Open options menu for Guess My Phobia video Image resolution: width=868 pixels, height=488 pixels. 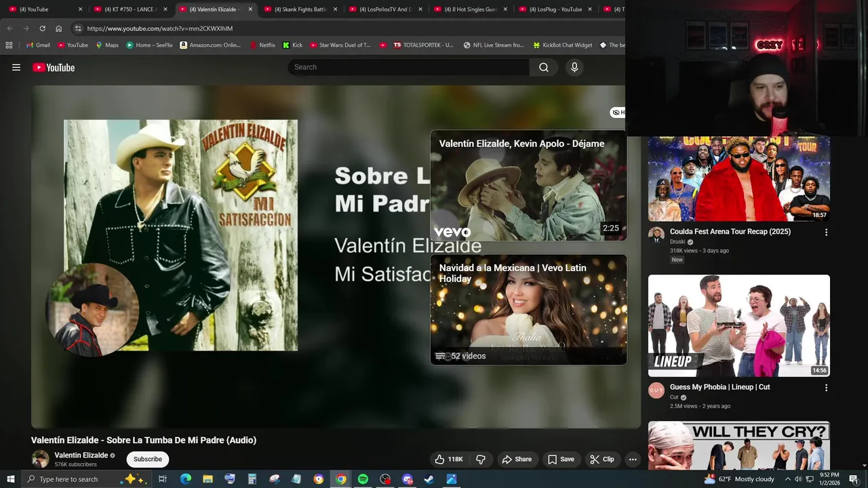[x=826, y=388]
